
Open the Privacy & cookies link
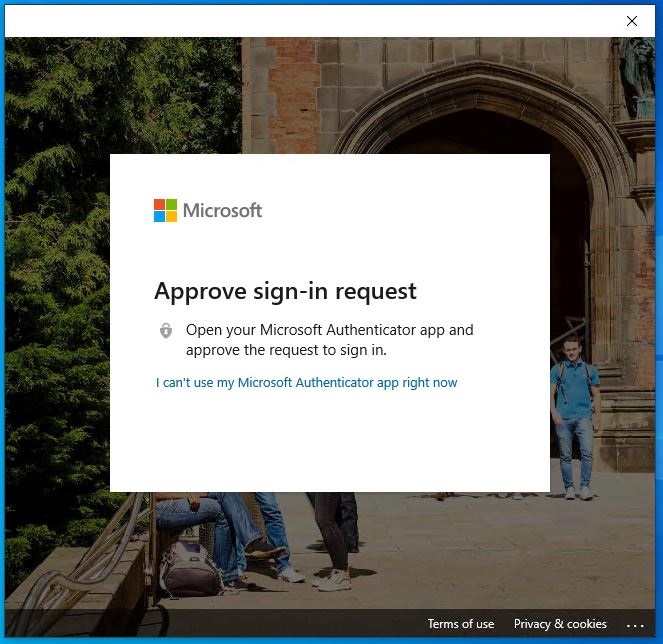click(560, 624)
